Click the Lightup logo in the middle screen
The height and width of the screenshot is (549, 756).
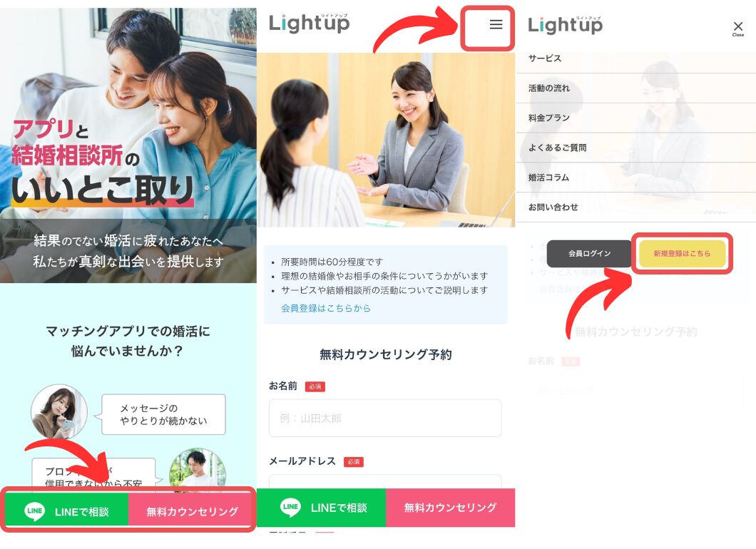click(x=309, y=23)
